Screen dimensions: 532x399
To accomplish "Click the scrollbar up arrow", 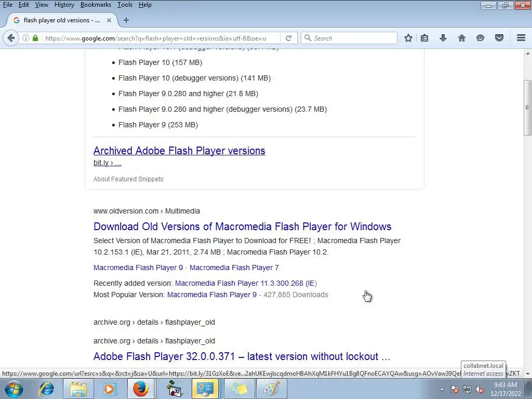I will point(528,54).
